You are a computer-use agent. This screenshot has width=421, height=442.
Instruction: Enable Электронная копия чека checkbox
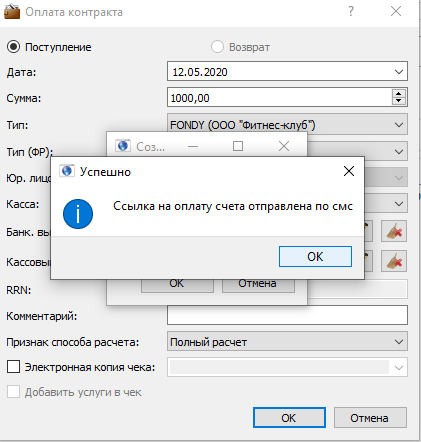pos(13,367)
